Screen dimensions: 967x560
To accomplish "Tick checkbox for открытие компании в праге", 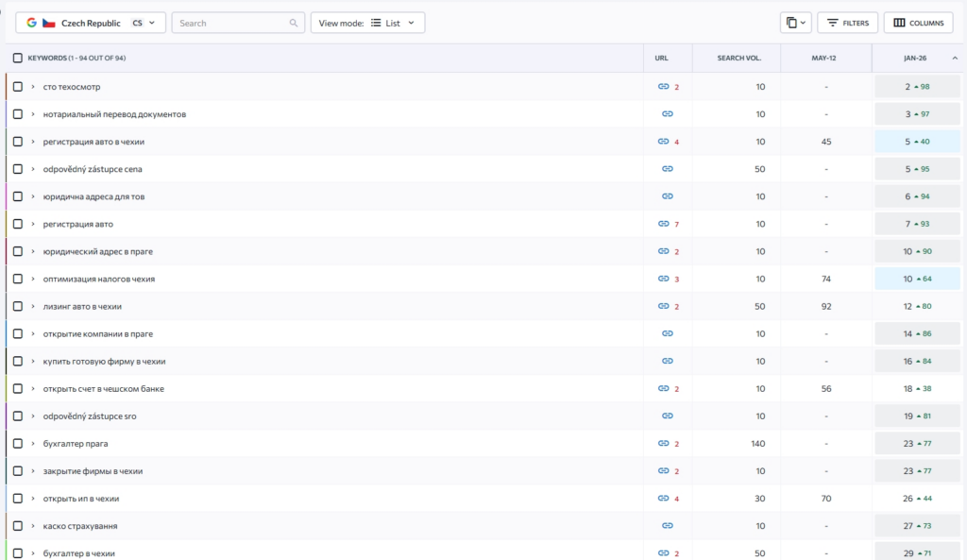I will [18, 333].
